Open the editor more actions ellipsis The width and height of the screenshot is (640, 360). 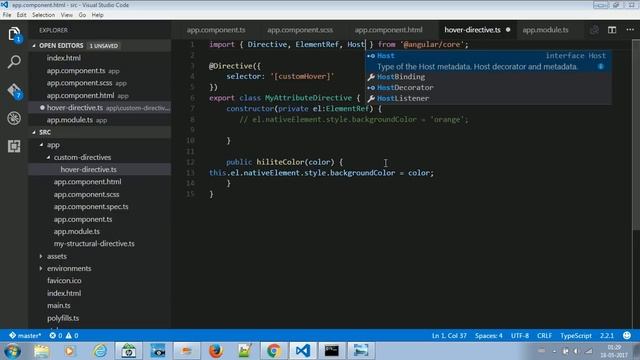pos(630,30)
